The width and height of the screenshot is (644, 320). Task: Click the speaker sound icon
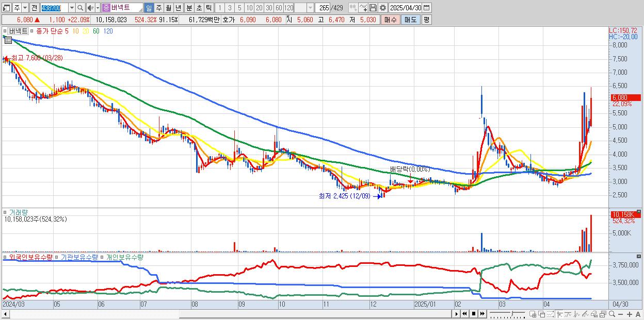tap(90, 8)
